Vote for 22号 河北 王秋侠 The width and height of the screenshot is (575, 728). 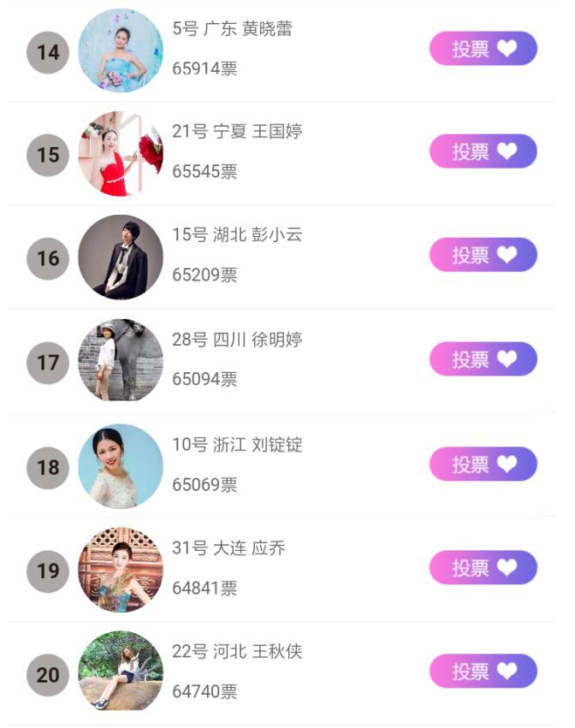(483, 672)
